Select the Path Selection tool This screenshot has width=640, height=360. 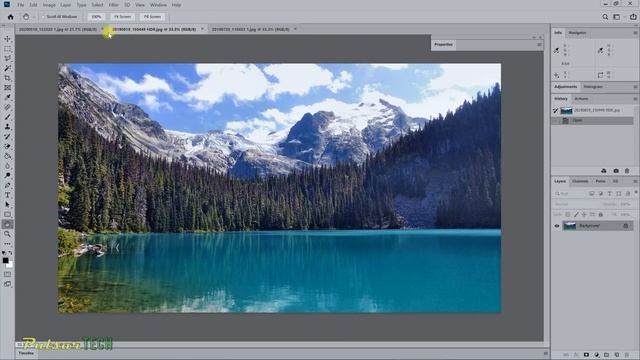point(7,205)
